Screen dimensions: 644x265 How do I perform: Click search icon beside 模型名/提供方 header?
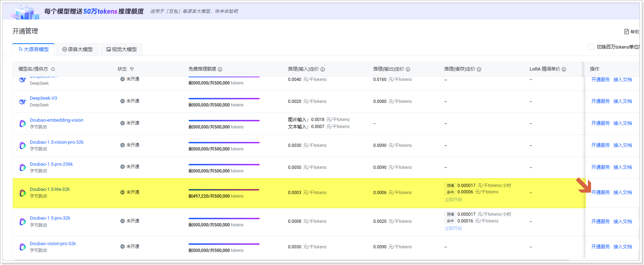pos(53,69)
